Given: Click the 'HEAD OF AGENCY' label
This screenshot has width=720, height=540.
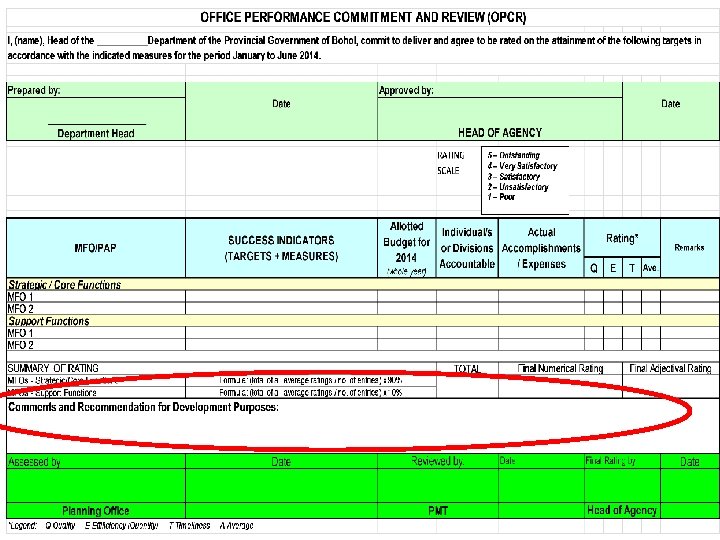Looking at the screenshot, I should (500, 133).
